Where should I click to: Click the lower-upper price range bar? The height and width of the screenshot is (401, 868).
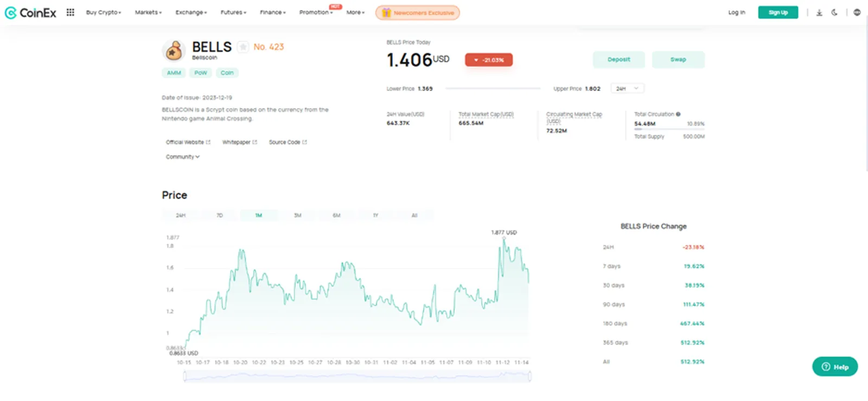pyautogui.click(x=493, y=88)
